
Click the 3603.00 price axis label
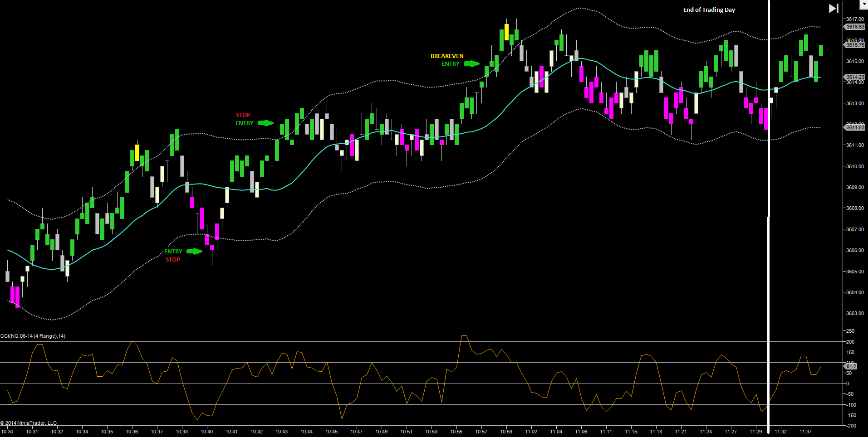click(855, 313)
